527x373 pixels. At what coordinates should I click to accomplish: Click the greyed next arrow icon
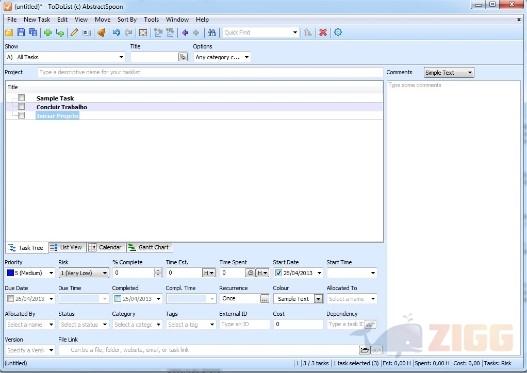[196, 33]
